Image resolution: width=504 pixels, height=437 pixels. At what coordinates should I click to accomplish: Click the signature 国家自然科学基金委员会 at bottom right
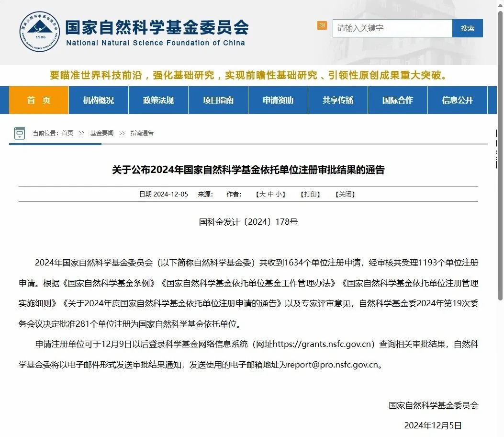(x=434, y=405)
